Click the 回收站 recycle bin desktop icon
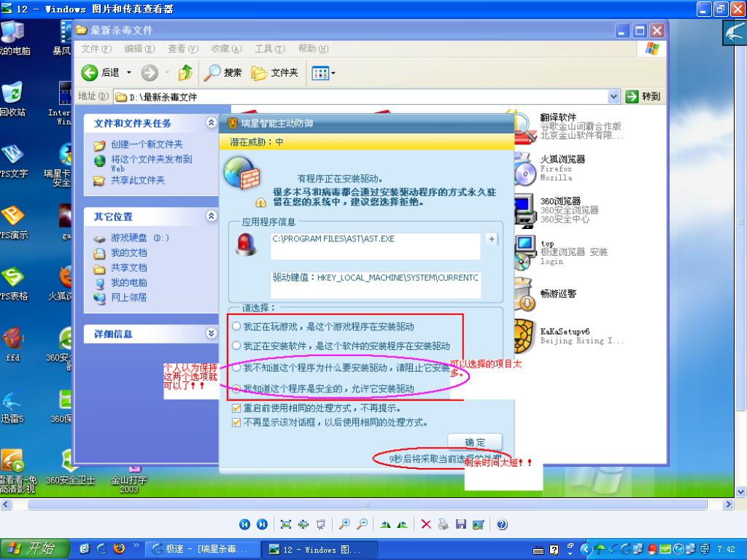Image resolution: width=747 pixels, height=560 pixels. 12,98
